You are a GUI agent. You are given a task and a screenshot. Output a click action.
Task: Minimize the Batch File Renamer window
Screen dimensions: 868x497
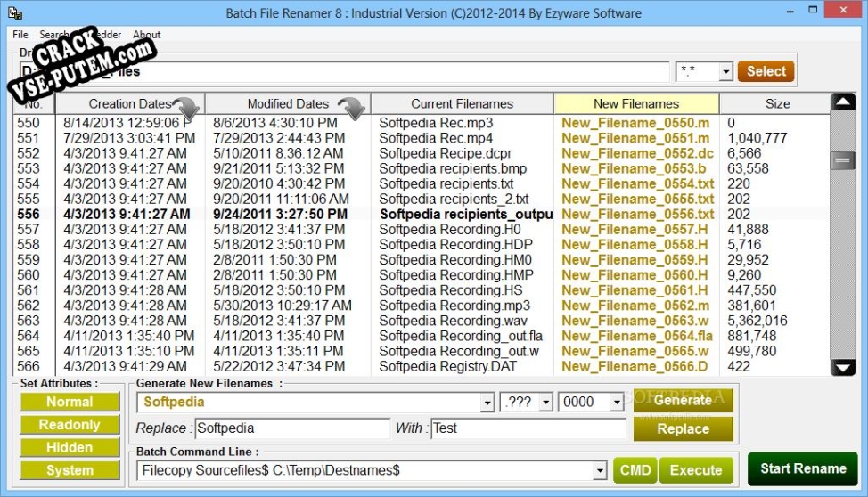point(790,11)
